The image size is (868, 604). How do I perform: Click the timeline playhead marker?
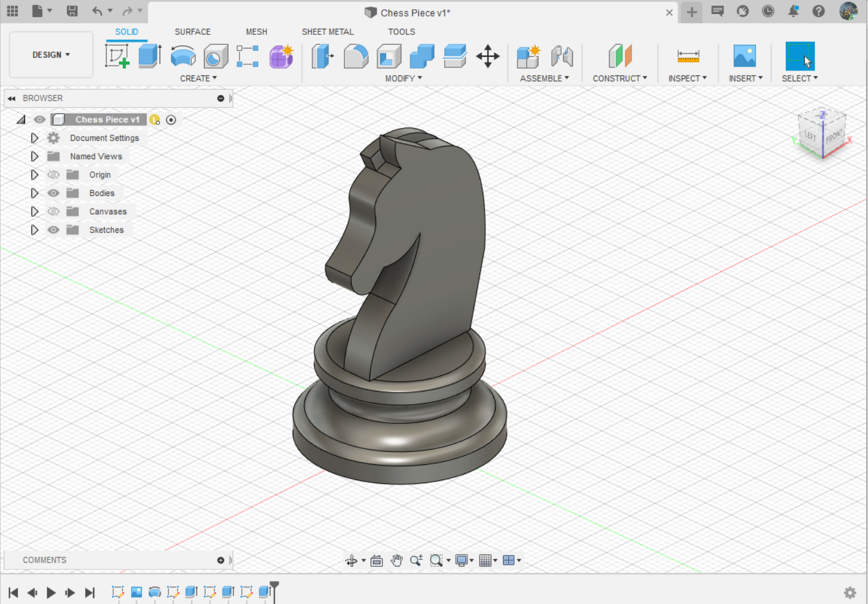[x=274, y=587]
